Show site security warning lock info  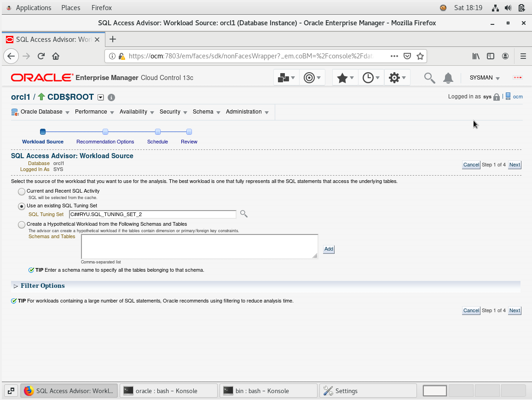point(121,56)
